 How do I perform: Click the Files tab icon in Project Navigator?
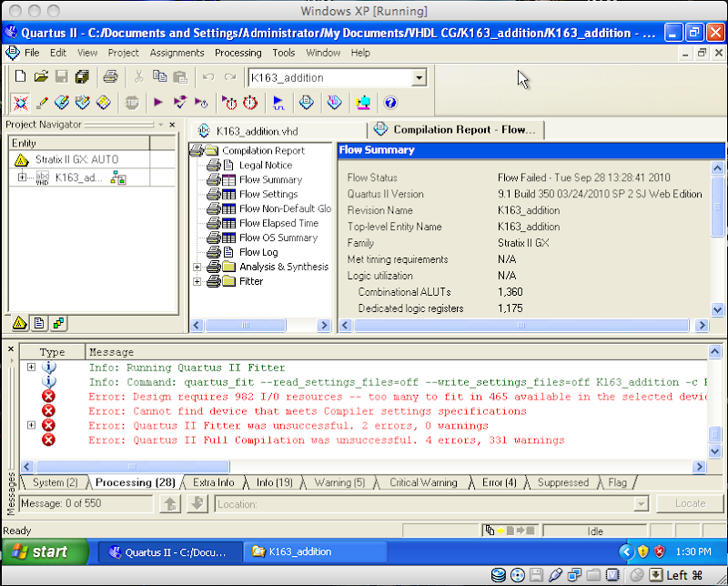coord(39,323)
